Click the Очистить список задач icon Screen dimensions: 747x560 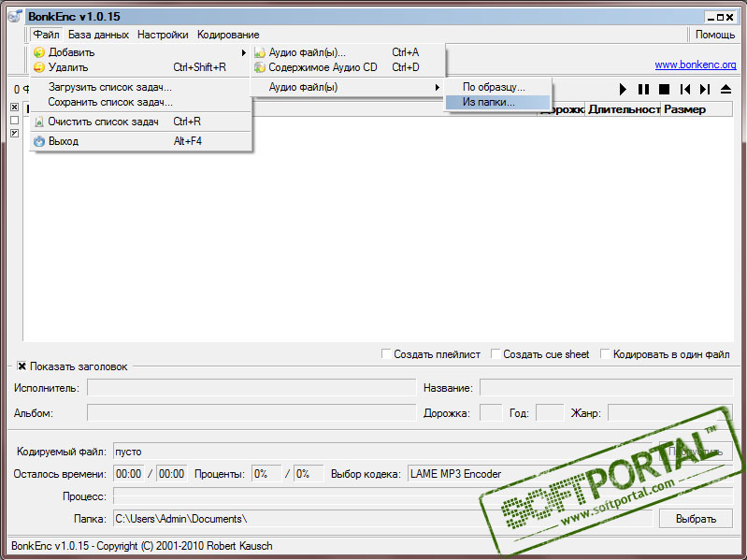[x=39, y=122]
